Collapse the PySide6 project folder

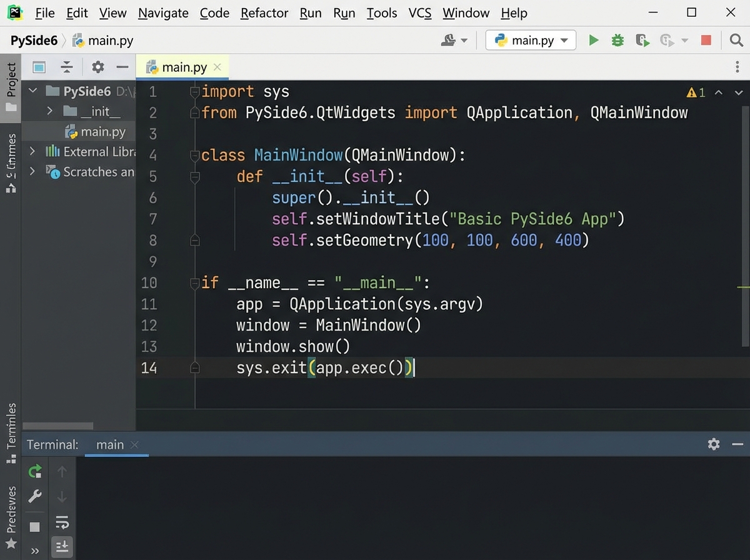[32, 91]
